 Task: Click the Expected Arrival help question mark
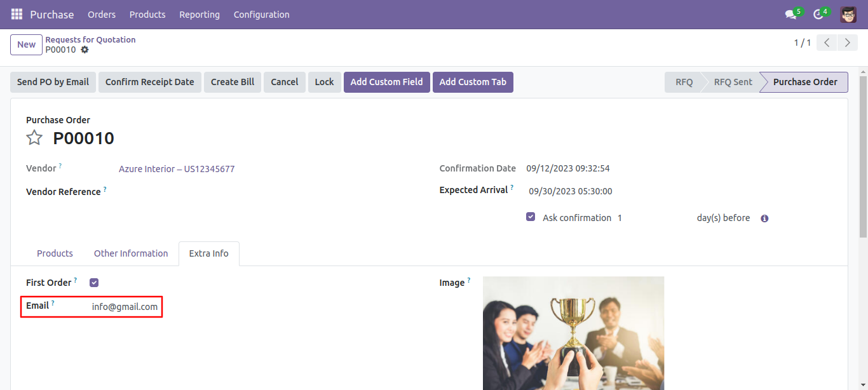(x=512, y=187)
